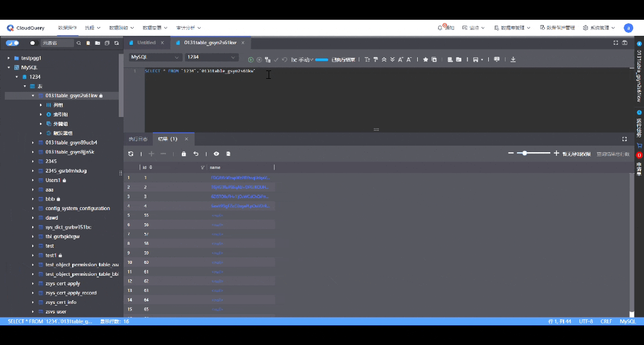This screenshot has height=345, width=644.
Task: Run the SQL query with the green execute icon
Action: click(x=251, y=60)
